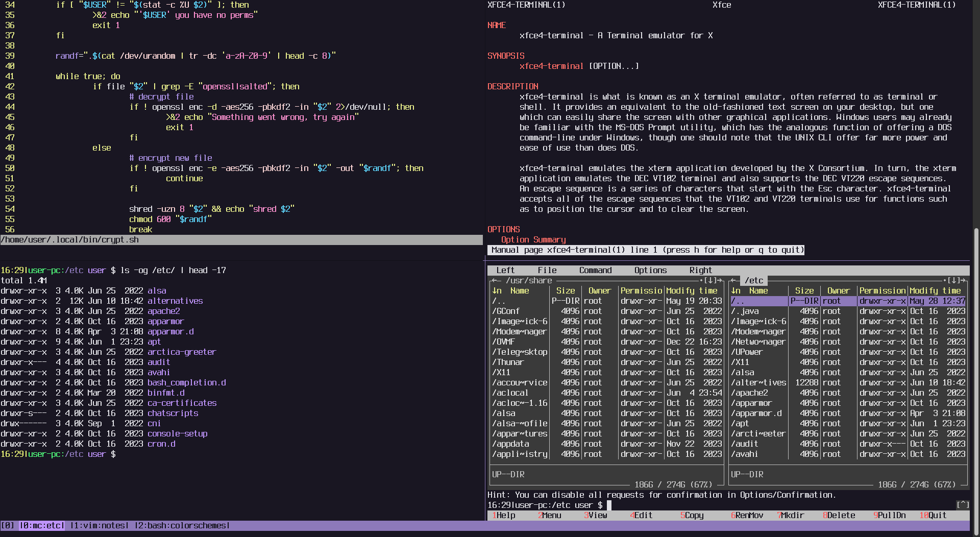The width and height of the screenshot is (980, 537).
Task: Click the OPTIONS heading in man page
Action: [x=503, y=229]
